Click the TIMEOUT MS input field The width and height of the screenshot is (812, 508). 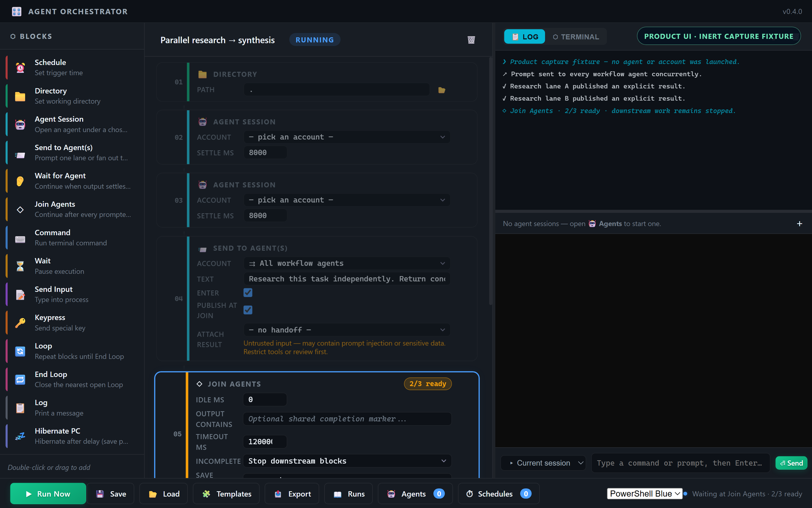[265, 441]
